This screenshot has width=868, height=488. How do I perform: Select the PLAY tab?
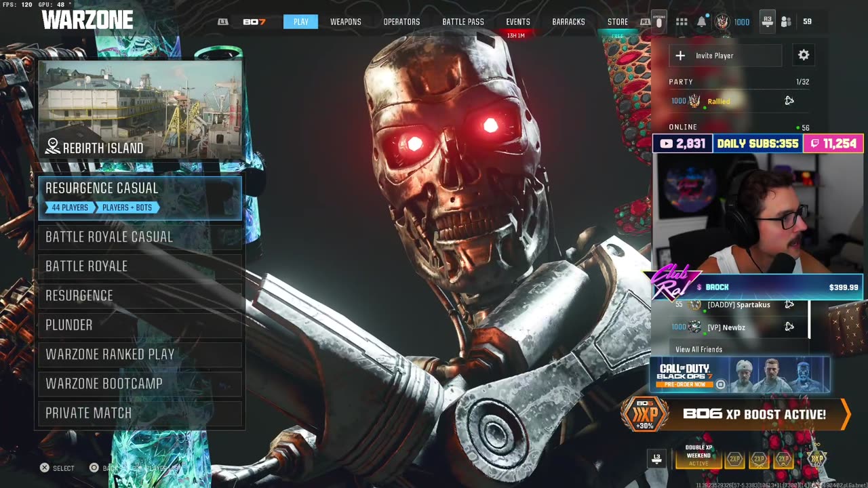[301, 22]
